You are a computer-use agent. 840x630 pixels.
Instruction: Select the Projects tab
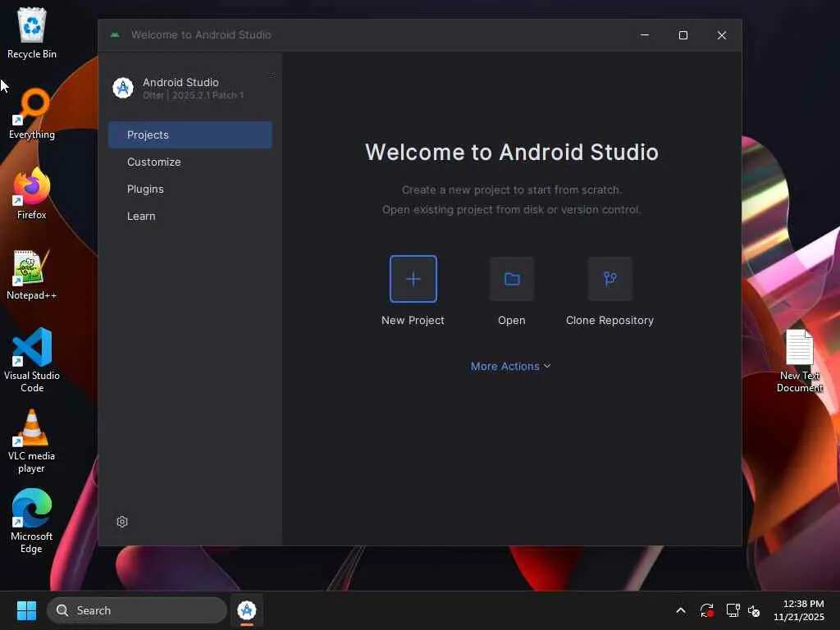[x=190, y=135]
